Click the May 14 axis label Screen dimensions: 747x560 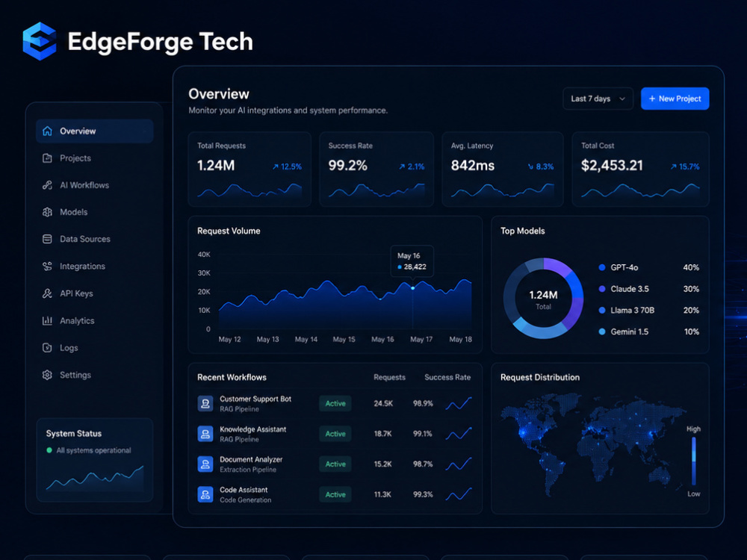click(306, 340)
